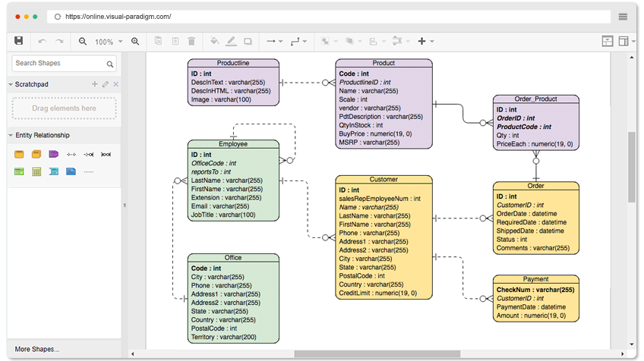Select the one-to-many relationship connector shape
Viewport: 644px width, 361px height.
coord(89,155)
